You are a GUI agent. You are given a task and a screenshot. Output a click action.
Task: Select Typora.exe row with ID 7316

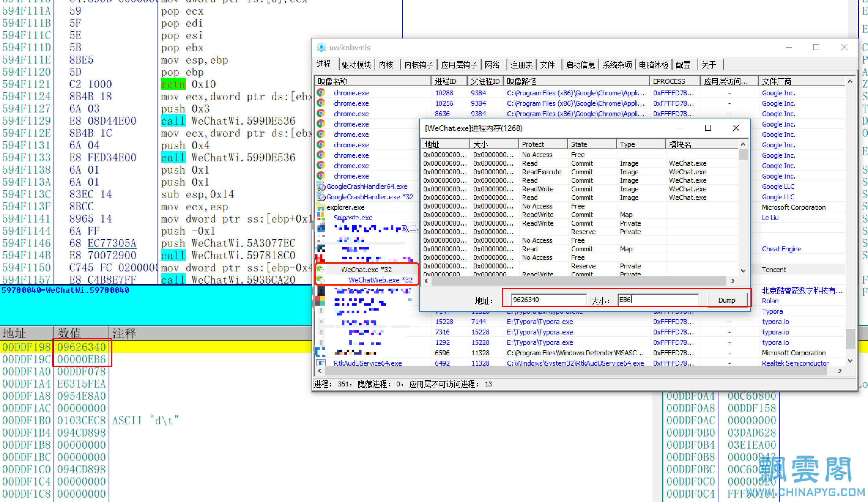pyautogui.click(x=580, y=332)
